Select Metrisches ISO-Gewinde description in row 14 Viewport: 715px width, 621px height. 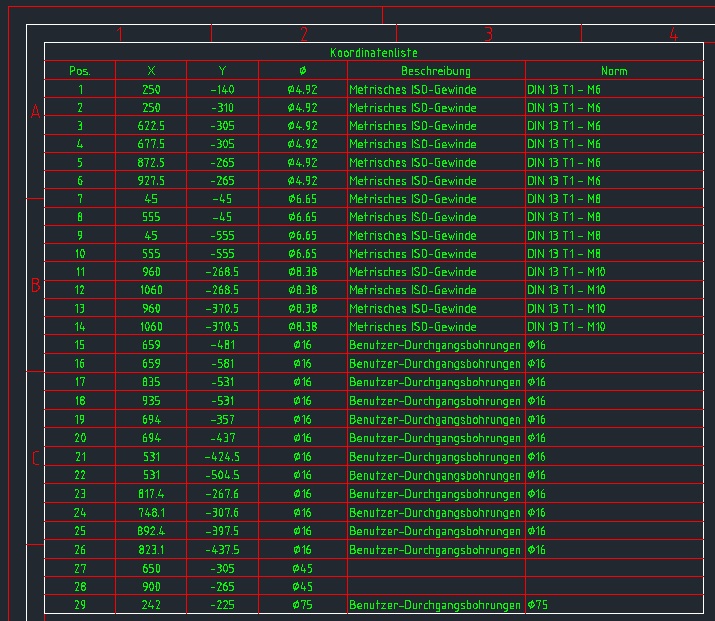[412, 327]
